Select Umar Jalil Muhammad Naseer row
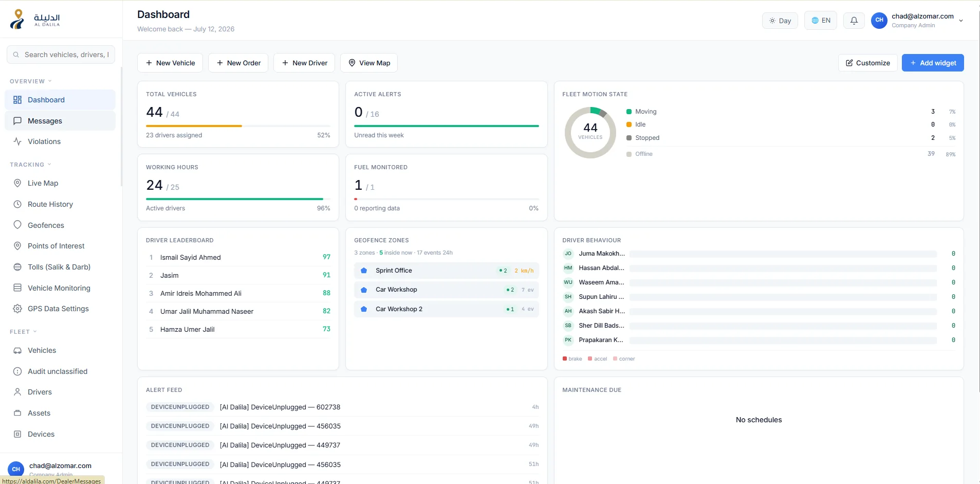The width and height of the screenshot is (980, 484). pos(238,311)
